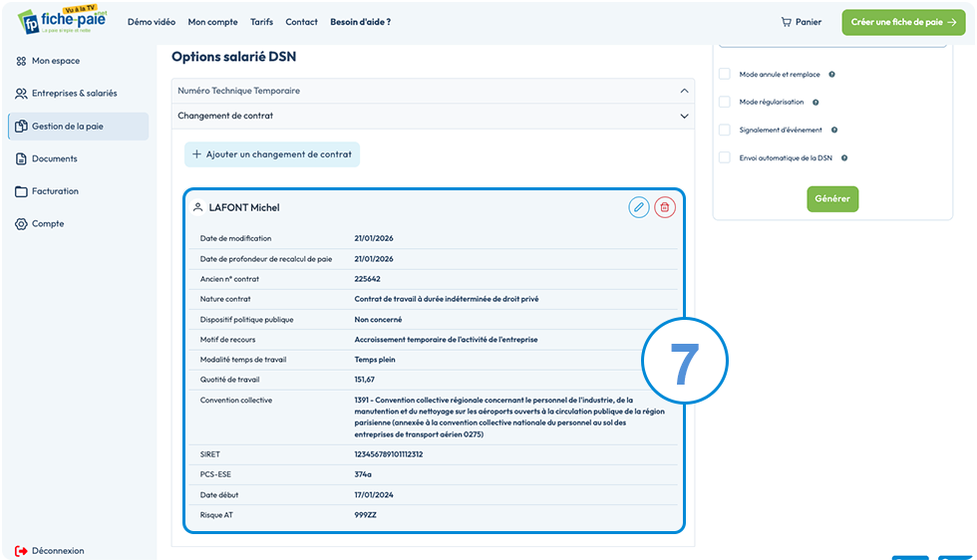This screenshot has height=560, width=977.
Task: Click Ajouter un changement de contrat
Action: pyautogui.click(x=272, y=154)
